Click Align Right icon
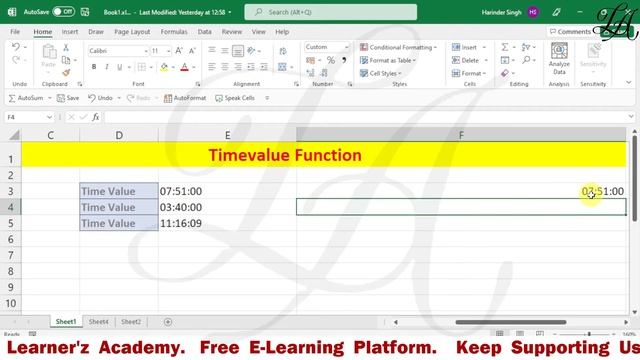 tap(238, 67)
